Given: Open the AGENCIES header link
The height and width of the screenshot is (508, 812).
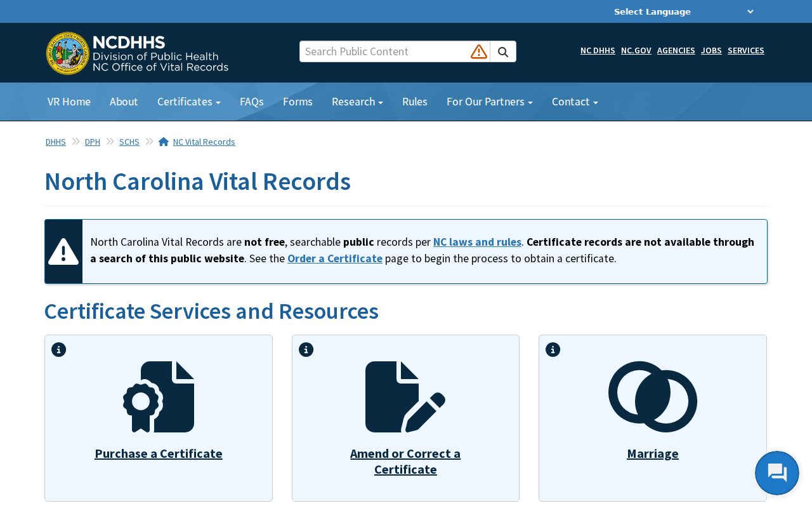Looking at the screenshot, I should [676, 50].
